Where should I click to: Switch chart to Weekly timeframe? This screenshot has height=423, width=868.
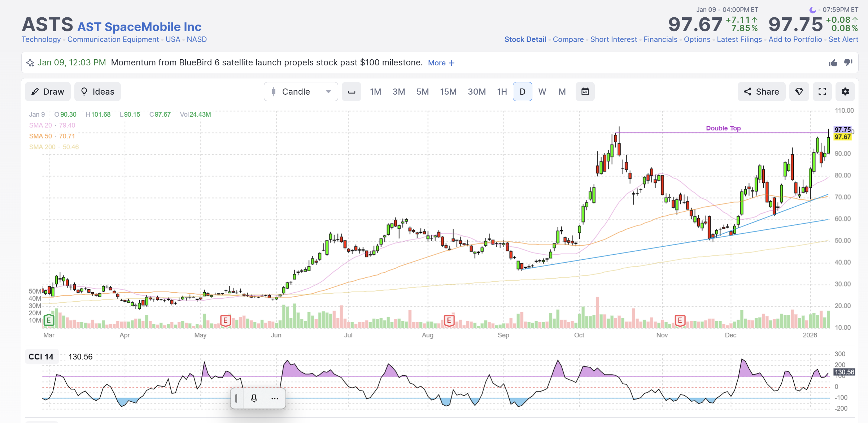point(542,92)
